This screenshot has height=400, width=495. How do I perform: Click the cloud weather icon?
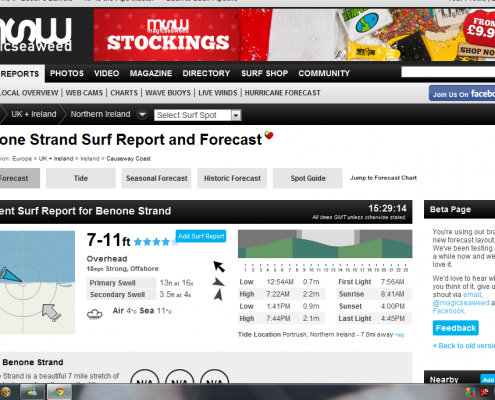95,314
